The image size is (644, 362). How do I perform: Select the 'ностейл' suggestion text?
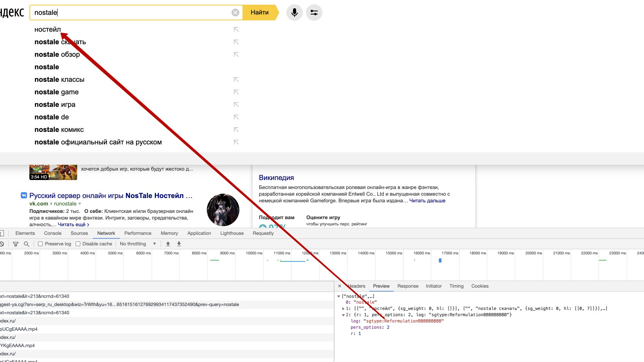tap(48, 29)
